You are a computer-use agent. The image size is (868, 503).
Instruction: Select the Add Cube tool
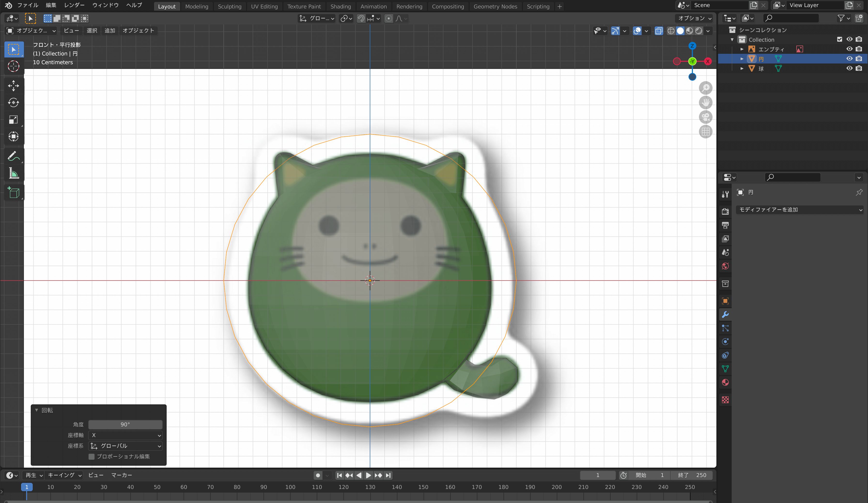coord(13,193)
